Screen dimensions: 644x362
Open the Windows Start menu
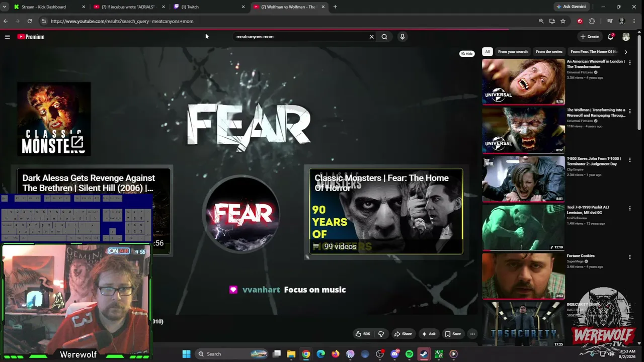(186, 354)
